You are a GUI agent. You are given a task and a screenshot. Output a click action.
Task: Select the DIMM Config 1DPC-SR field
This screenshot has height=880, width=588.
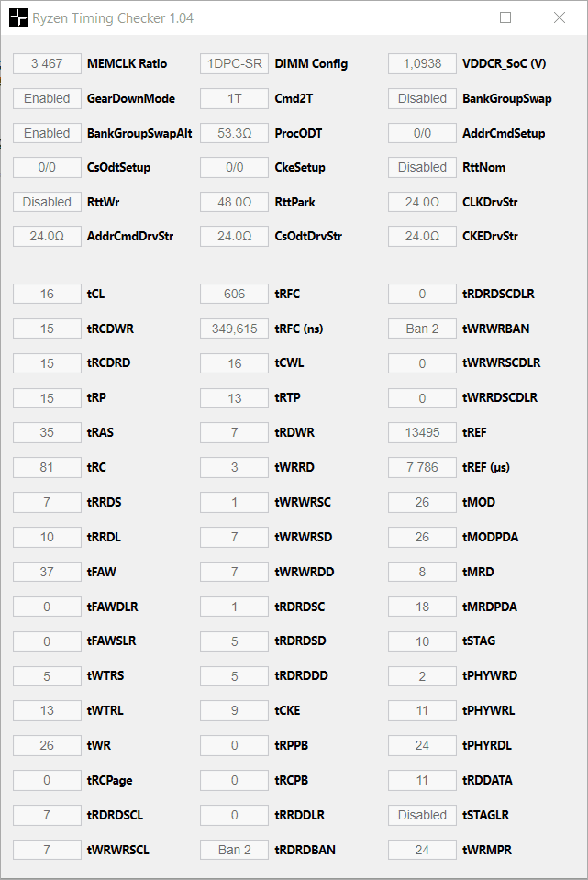[x=235, y=64]
